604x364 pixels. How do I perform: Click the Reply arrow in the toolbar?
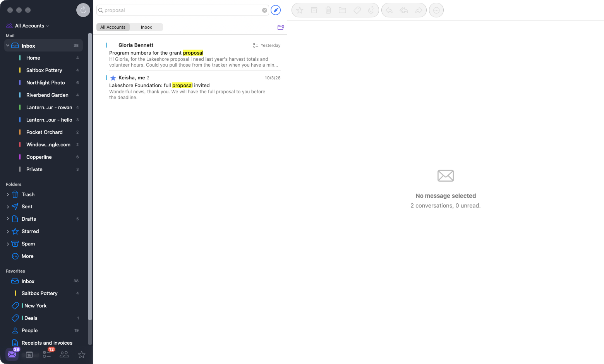tap(389, 10)
